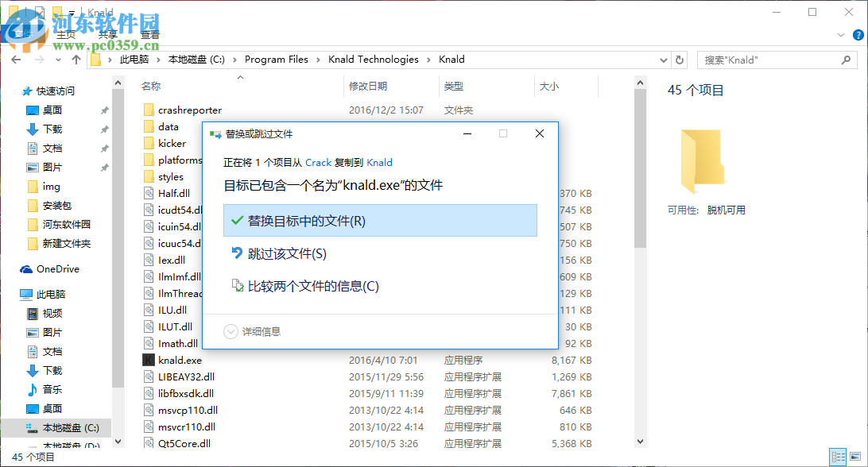Image resolution: width=868 pixels, height=467 pixels.
Task: Open the address bar dropdown arrow
Action: 664,59
